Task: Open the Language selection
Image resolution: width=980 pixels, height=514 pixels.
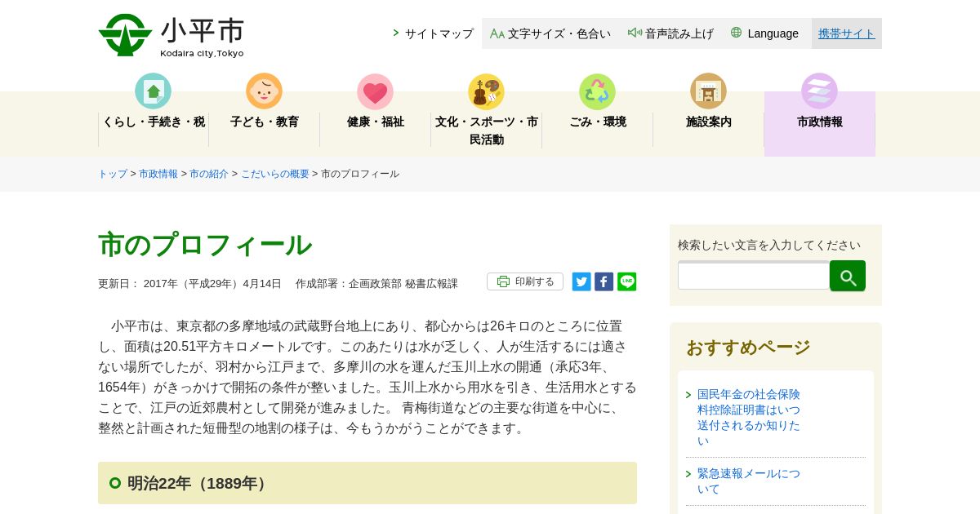Action: [773, 33]
